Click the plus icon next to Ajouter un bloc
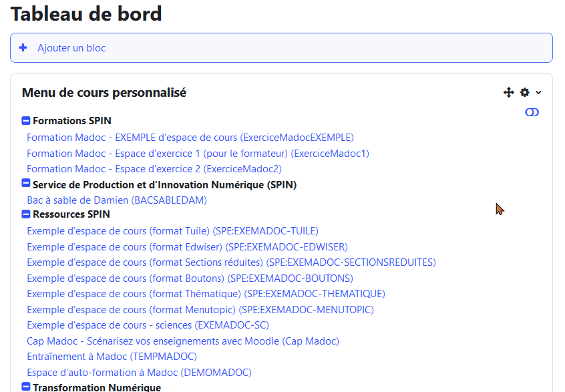 (x=23, y=47)
